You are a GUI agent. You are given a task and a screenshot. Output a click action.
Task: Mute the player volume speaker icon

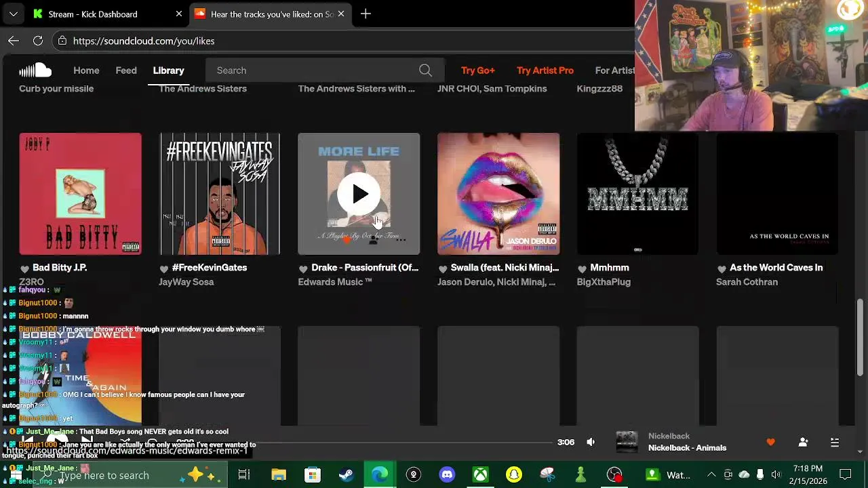[591, 442]
